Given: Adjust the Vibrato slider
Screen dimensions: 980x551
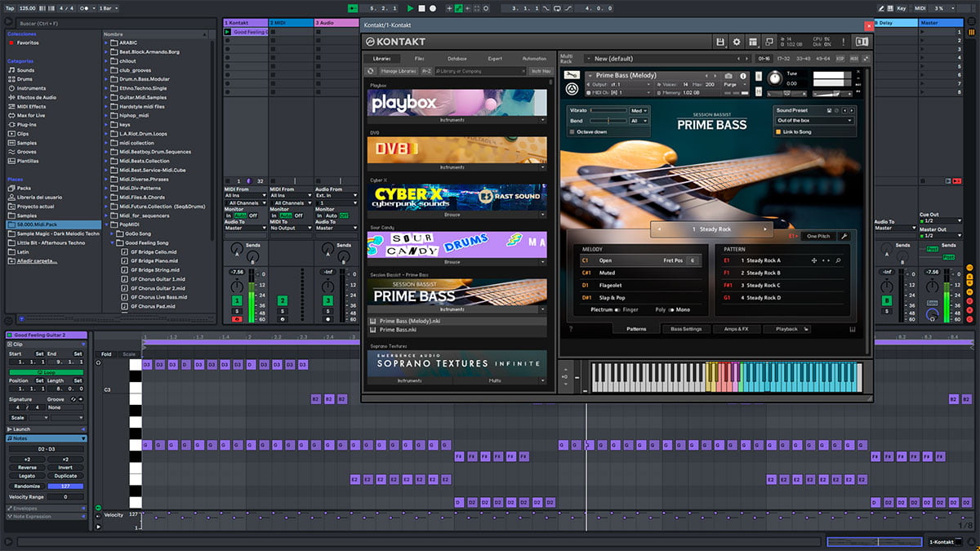Looking at the screenshot, I should 608,110.
